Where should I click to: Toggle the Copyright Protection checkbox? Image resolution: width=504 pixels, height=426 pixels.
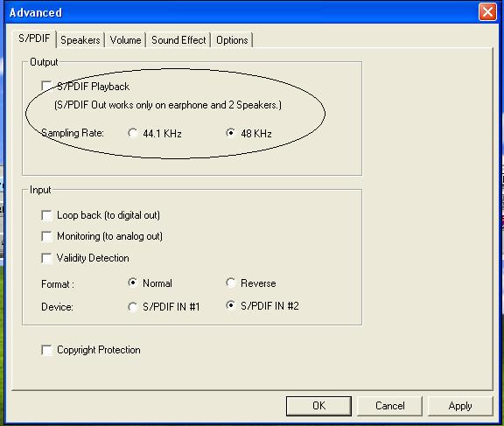click(46, 350)
